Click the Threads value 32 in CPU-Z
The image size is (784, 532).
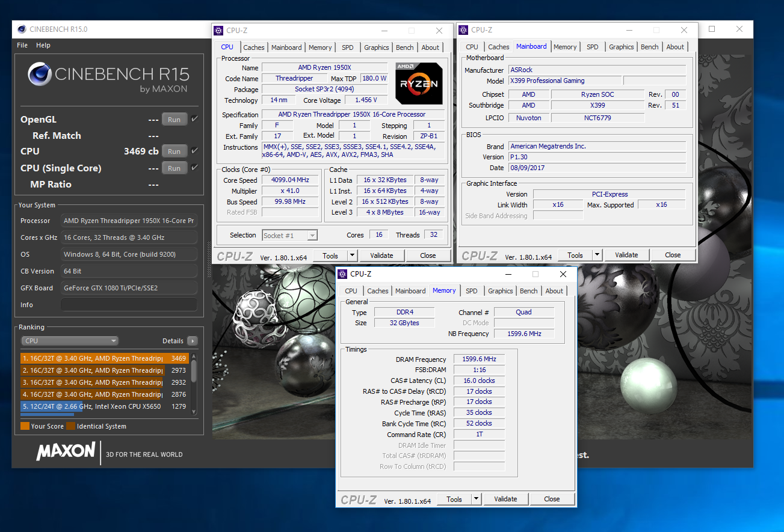434,235
